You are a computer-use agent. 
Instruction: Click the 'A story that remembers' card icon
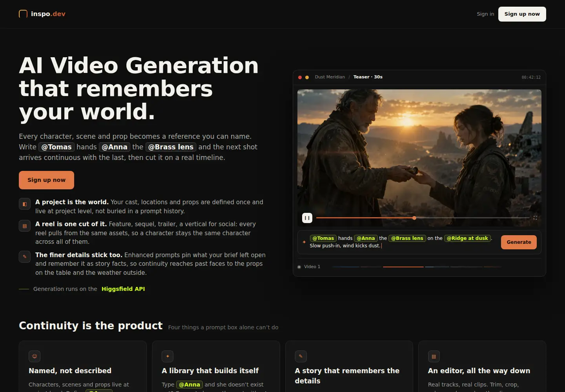click(301, 356)
